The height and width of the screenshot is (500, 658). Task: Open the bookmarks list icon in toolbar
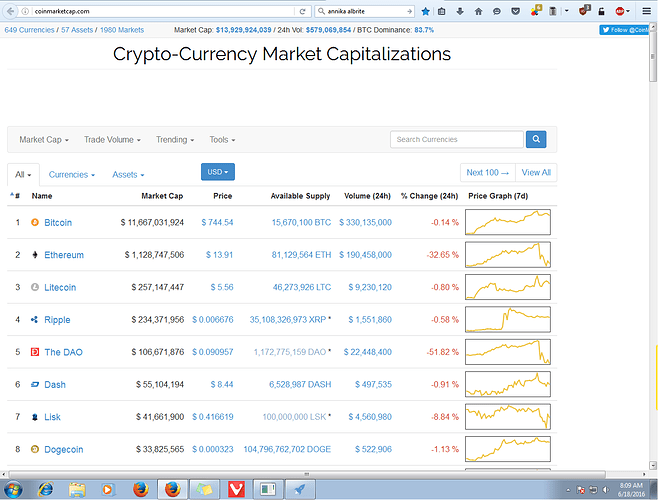[x=441, y=11]
